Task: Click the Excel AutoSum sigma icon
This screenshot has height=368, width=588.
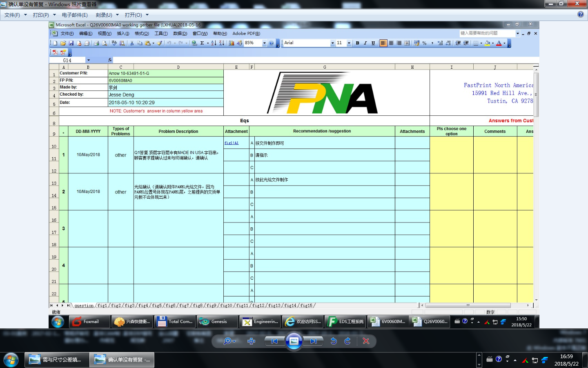Action: pos(202,43)
